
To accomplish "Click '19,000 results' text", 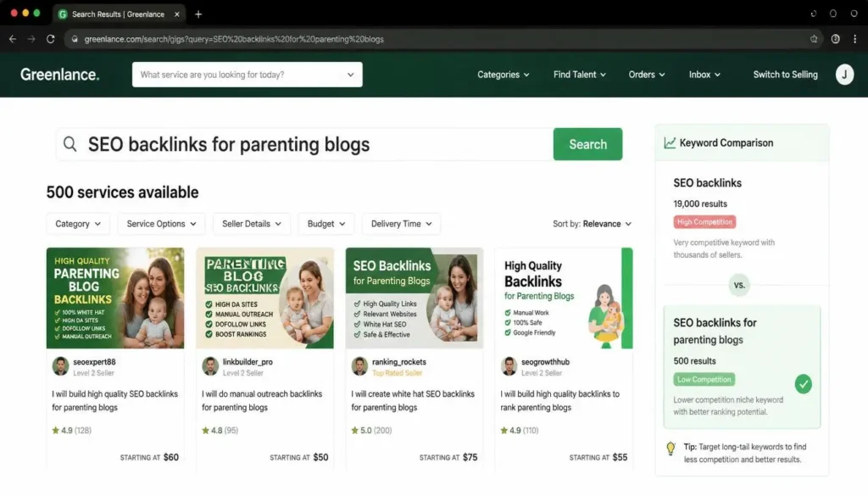I will (x=699, y=203).
